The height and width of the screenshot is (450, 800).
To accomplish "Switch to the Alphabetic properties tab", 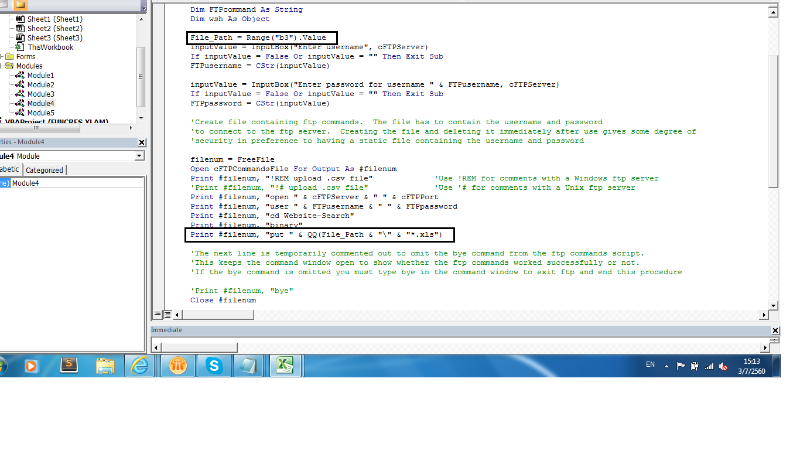I will [x=8, y=170].
